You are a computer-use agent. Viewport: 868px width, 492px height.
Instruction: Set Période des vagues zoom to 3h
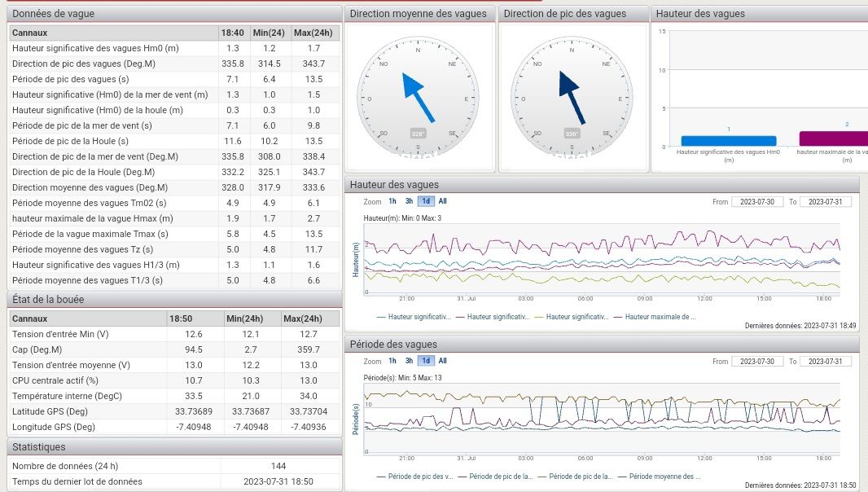[410, 361]
